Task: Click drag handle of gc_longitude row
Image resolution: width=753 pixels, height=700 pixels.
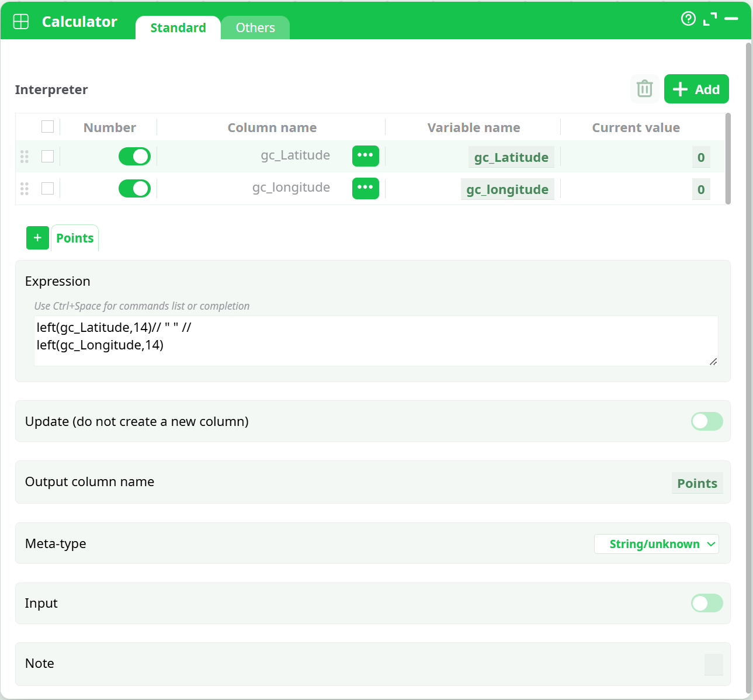Action: click(25, 189)
